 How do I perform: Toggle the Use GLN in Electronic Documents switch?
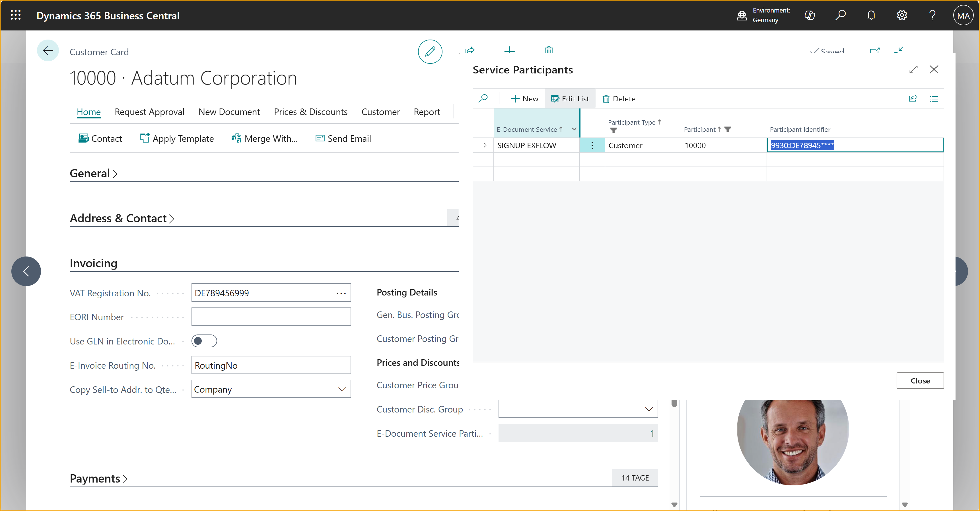[x=204, y=341]
